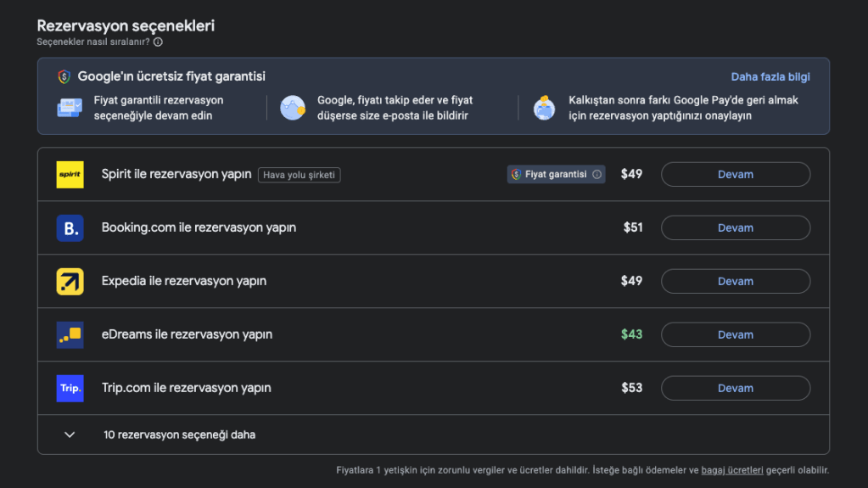
Task: Click the Spirit airline logo icon
Action: (70, 175)
